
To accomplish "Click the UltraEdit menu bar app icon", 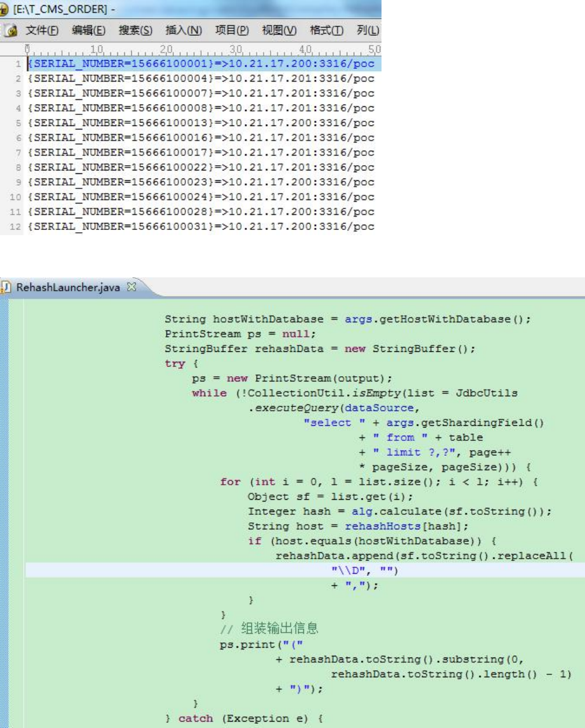I will coord(11,31).
